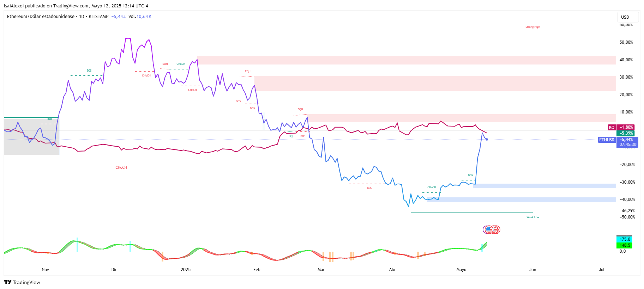
Task: Click the −46,29% price scale label
Action: 627,211
